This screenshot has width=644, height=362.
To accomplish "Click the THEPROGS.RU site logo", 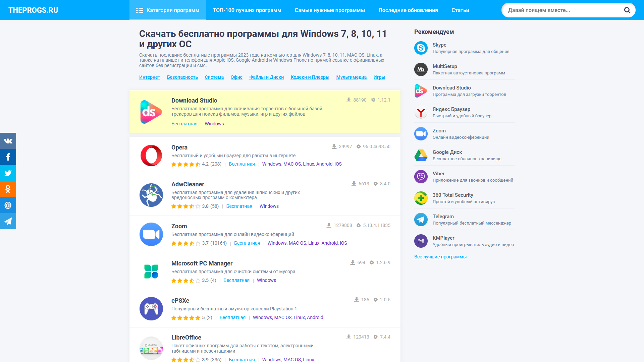I will point(33,10).
